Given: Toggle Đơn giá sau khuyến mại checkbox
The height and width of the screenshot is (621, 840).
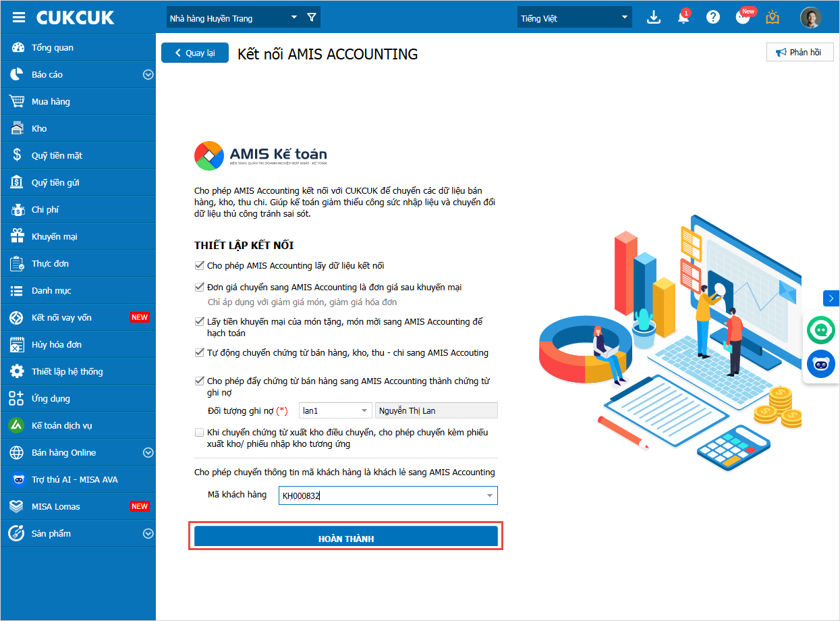Looking at the screenshot, I should click(199, 287).
